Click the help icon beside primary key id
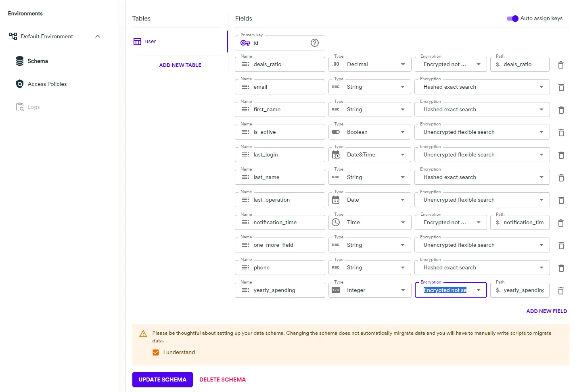 (315, 43)
